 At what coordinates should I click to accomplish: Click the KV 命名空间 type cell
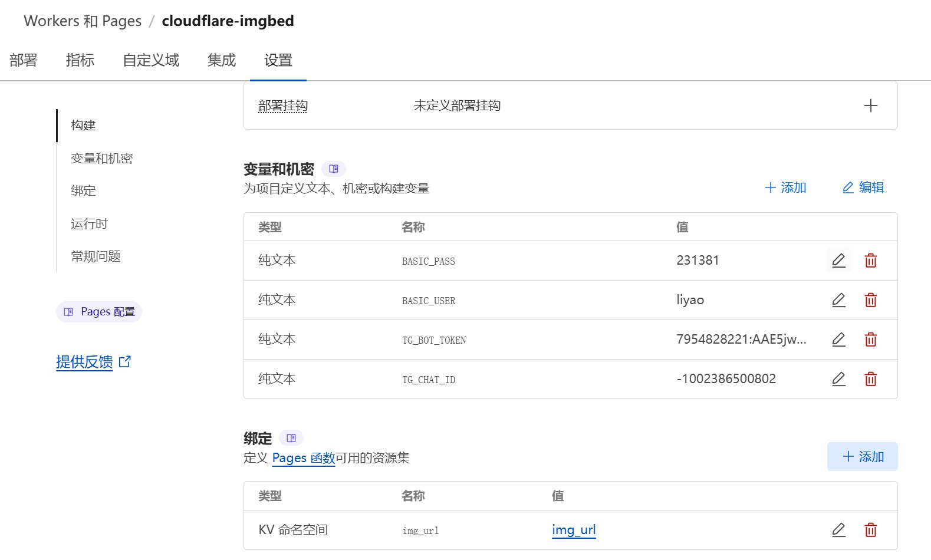(293, 530)
